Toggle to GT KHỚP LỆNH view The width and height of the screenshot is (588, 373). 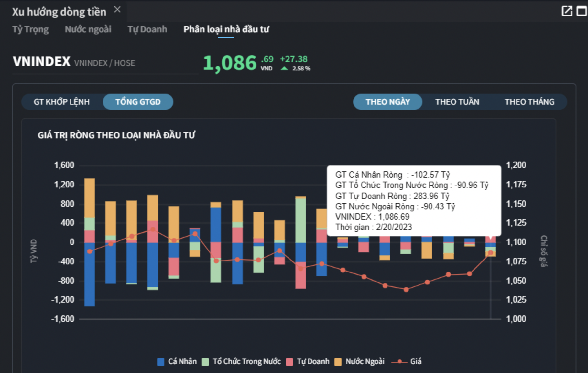[62, 102]
